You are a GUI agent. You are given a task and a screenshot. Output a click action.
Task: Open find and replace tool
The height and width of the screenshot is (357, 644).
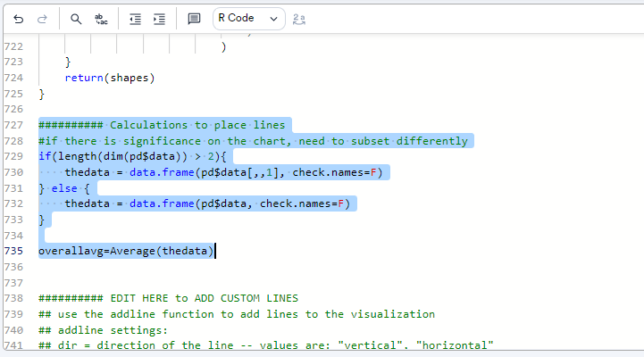tap(101, 18)
